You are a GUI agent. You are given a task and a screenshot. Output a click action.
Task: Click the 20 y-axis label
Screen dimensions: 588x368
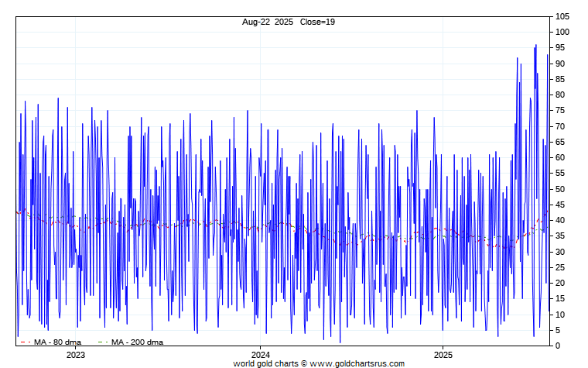pos(560,283)
